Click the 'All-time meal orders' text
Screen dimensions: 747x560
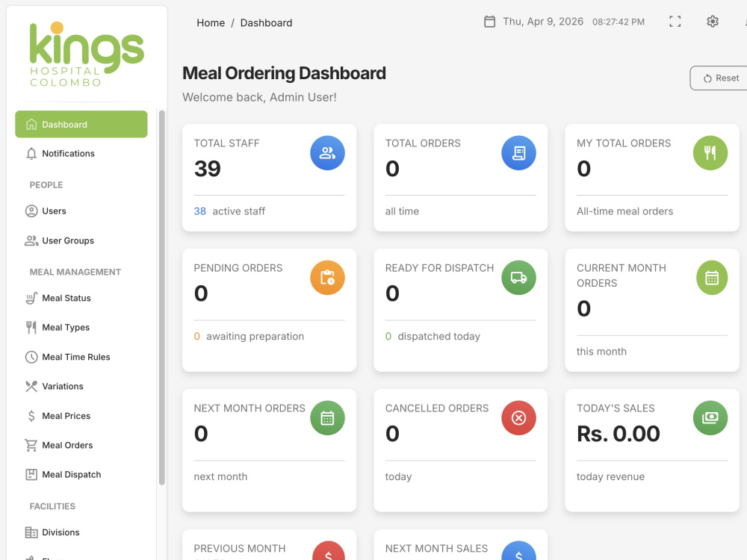point(624,211)
